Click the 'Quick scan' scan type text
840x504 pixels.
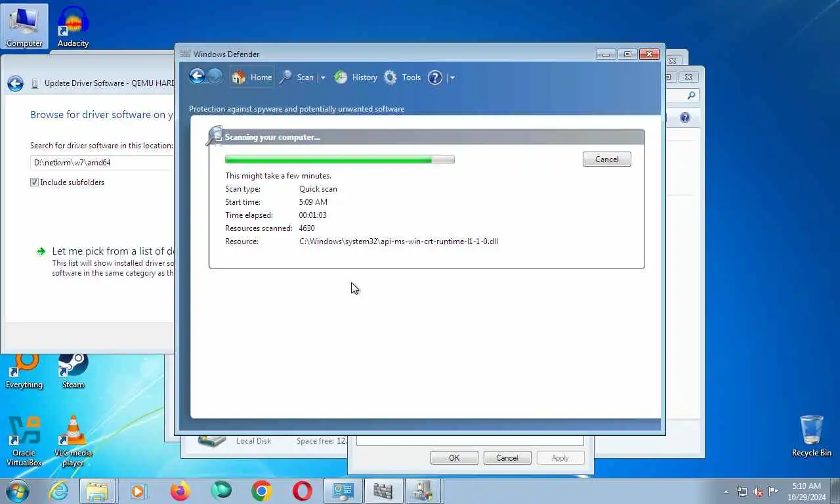(x=318, y=189)
